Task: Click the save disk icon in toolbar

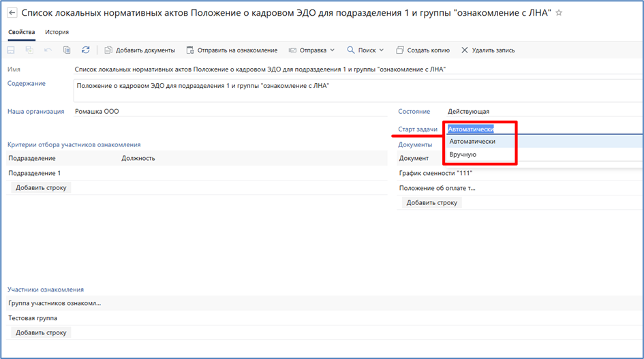Action: 11,50
